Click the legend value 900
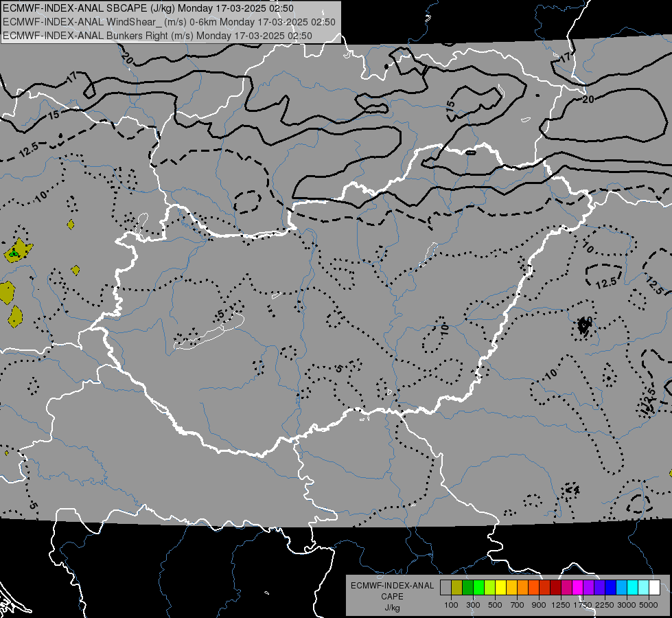The image size is (672, 618). click(539, 605)
